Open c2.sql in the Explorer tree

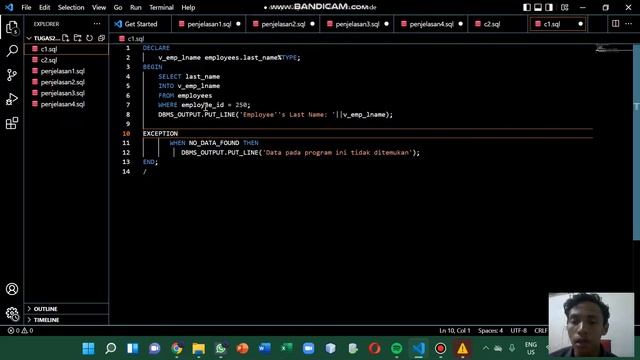[67, 60]
